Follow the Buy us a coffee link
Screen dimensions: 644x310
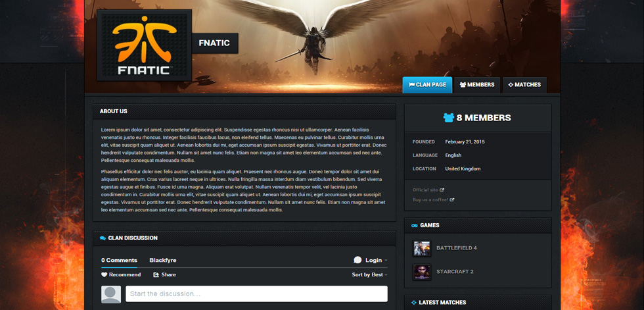pos(430,200)
